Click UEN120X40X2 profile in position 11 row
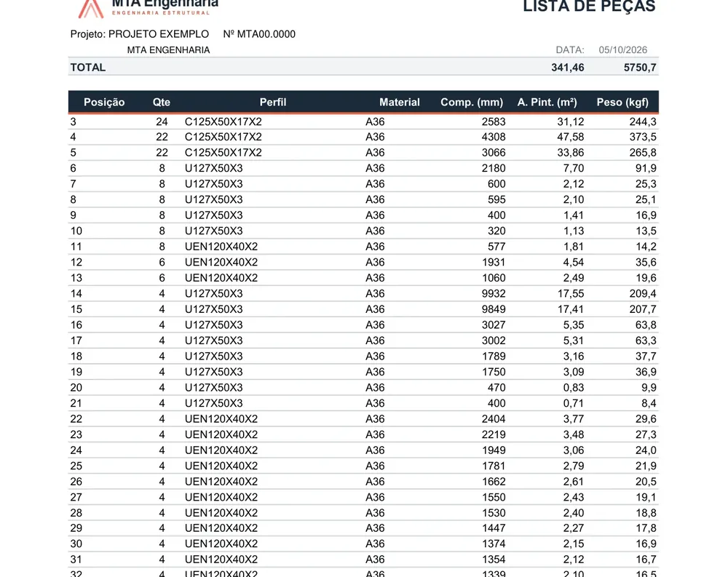728x577 pixels. click(221, 247)
